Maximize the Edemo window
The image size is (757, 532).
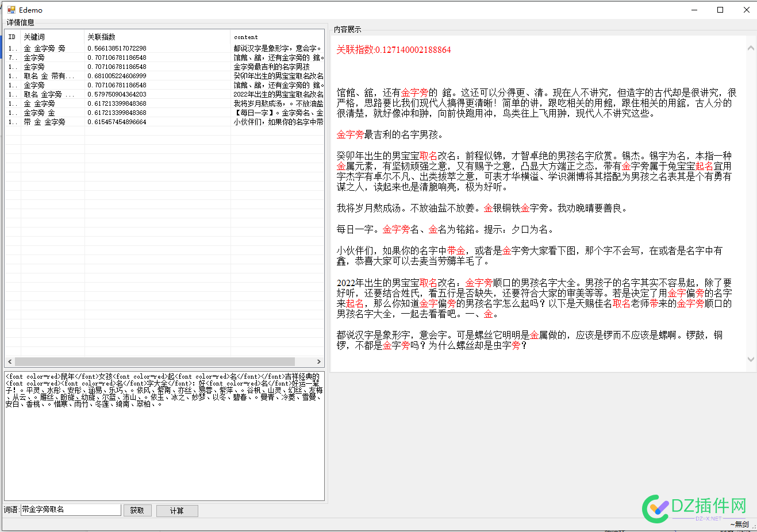pyautogui.click(x=720, y=10)
